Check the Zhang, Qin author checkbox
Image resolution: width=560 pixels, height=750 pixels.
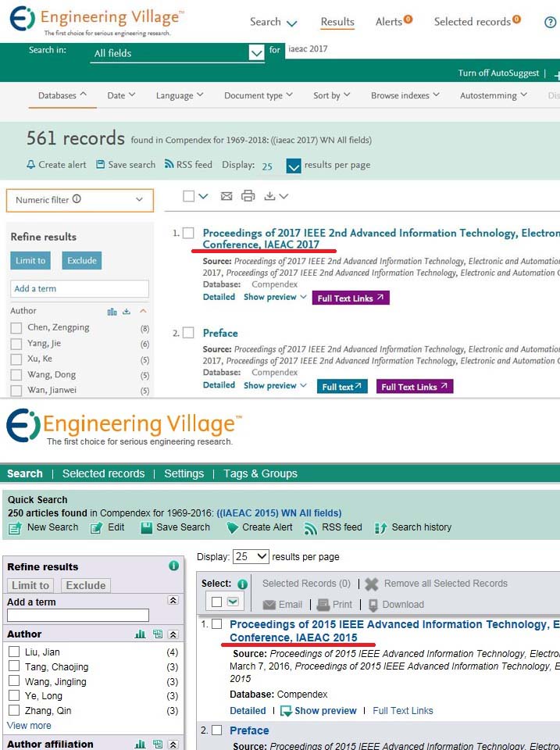pyautogui.click(x=14, y=710)
